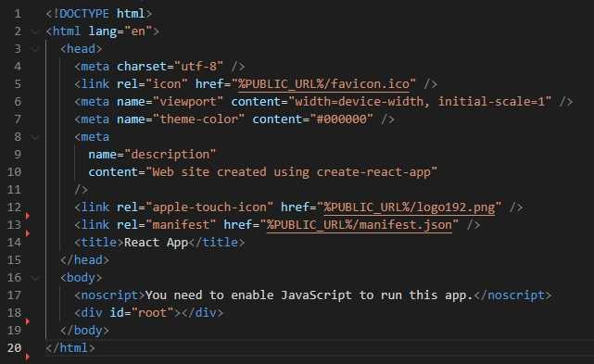This screenshot has width=594, height=364.
Task: Select line 1 via its line number
Action: click(18, 14)
